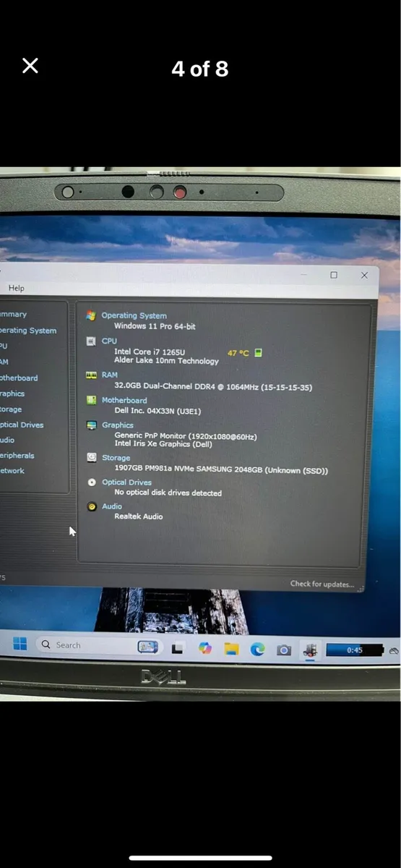Select Summary in the sidebar
The height and width of the screenshot is (868, 401).
(x=13, y=315)
